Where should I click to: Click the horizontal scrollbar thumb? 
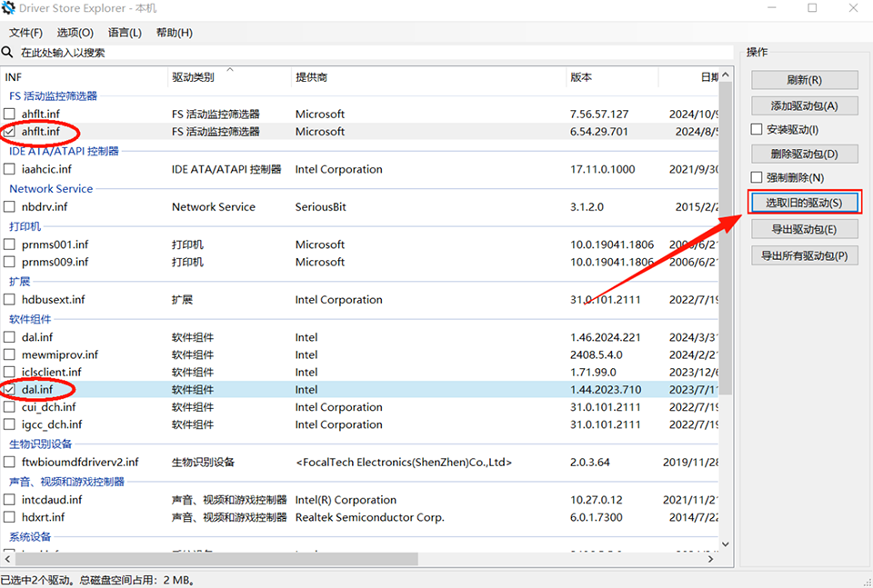click(216, 559)
